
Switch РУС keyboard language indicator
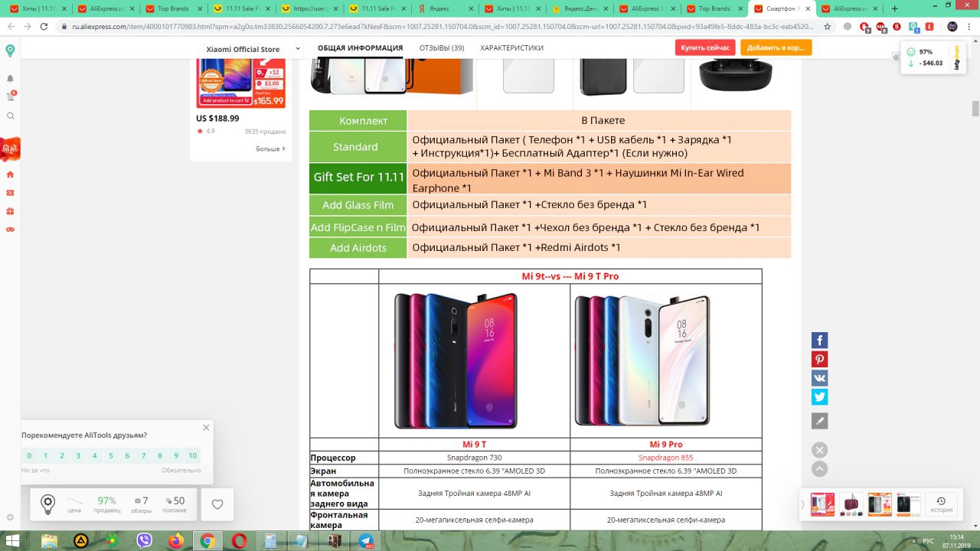click(x=928, y=541)
